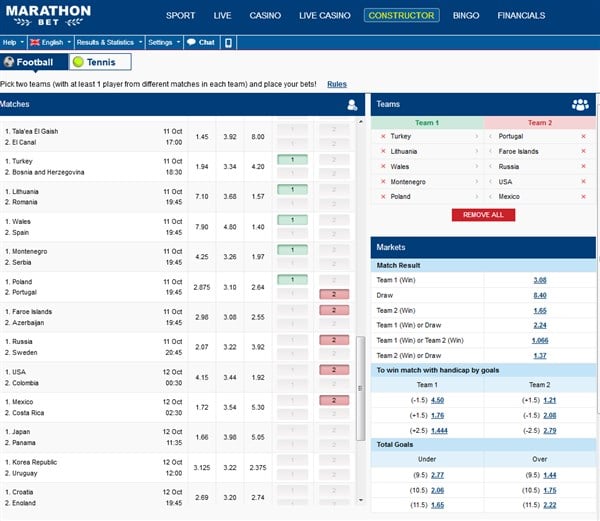Remove Turkey from Team 1

[x=383, y=136]
